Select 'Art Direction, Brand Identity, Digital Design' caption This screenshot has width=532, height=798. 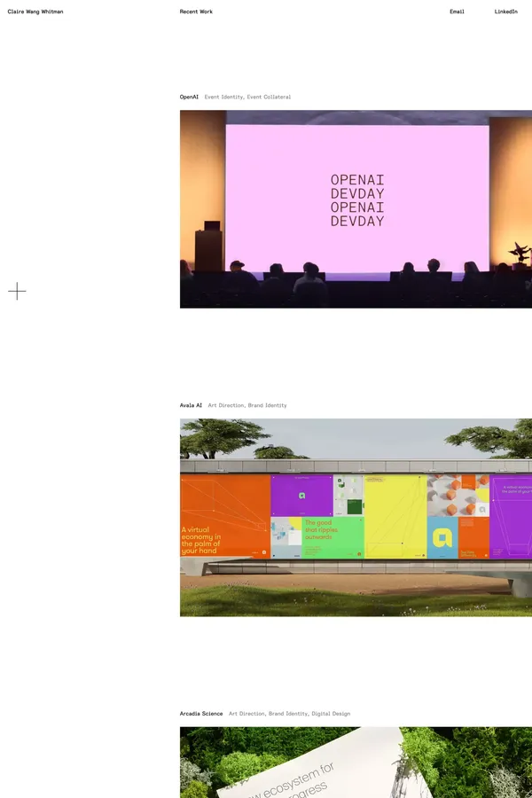pyautogui.click(x=289, y=714)
